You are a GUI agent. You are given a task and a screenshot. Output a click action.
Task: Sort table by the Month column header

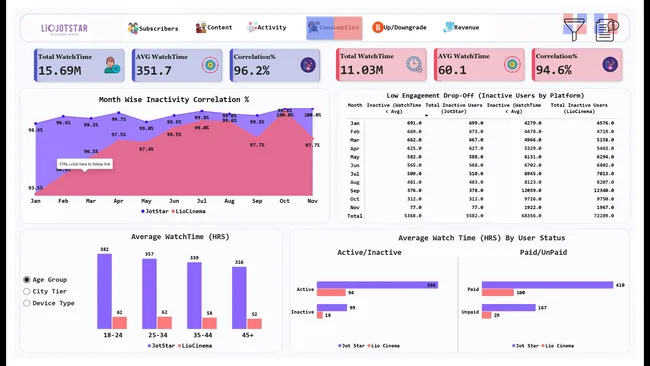(355, 105)
